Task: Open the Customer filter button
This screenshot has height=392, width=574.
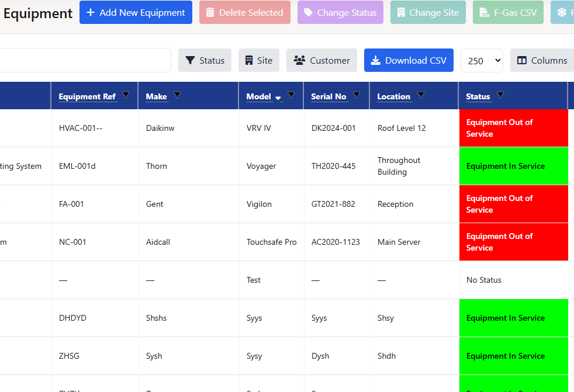Action: click(x=321, y=60)
